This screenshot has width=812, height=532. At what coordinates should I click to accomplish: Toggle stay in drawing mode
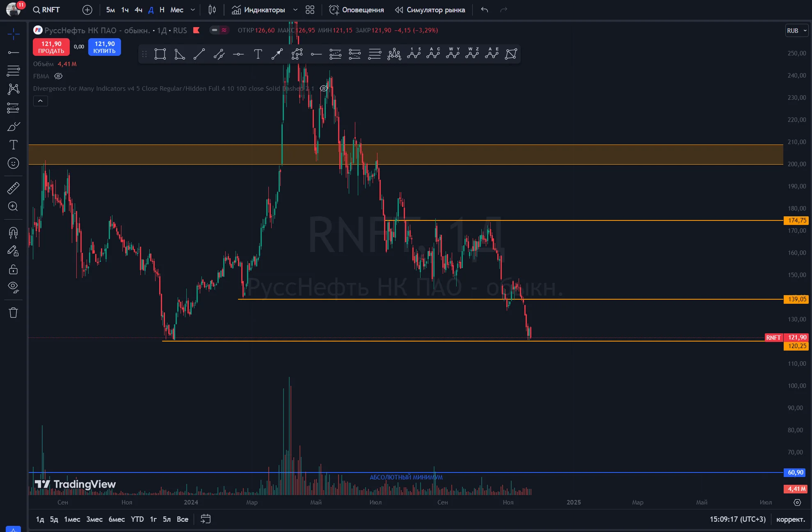(13, 251)
